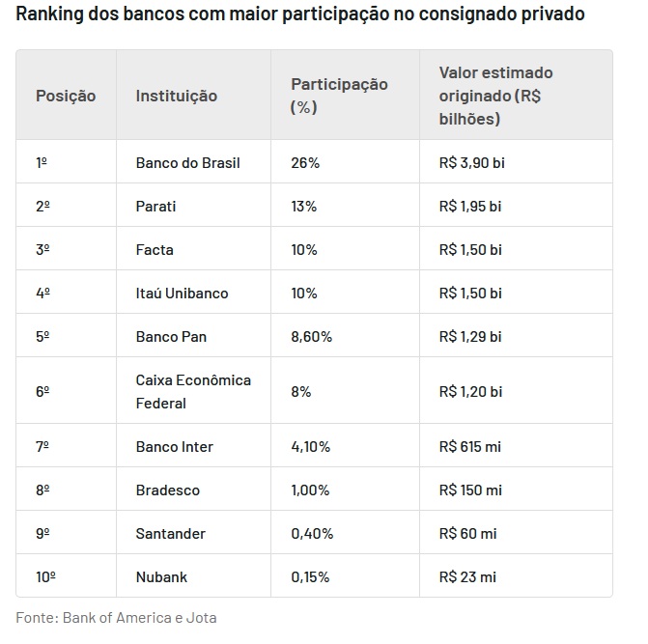Select the 8,60% participation cell

(x=312, y=336)
